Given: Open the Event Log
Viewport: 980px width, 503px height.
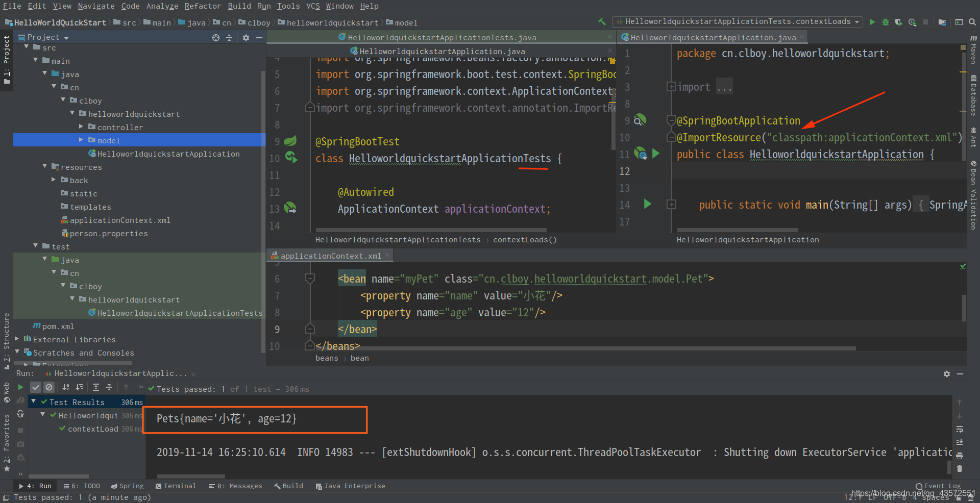Looking at the screenshot, I should (x=938, y=486).
